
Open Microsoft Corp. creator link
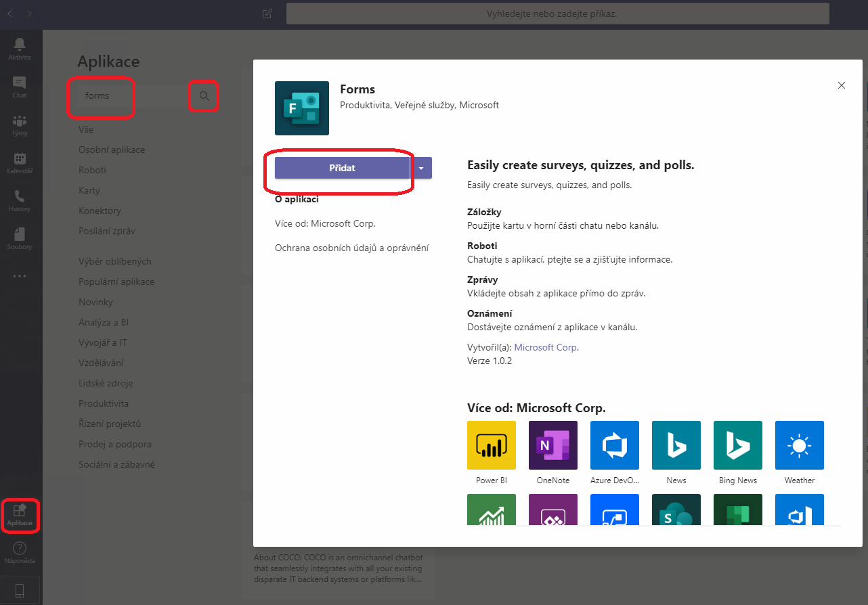pyautogui.click(x=546, y=347)
